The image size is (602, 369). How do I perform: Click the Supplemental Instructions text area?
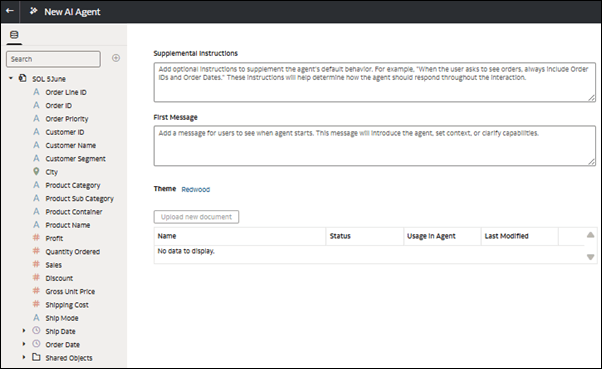pos(375,82)
